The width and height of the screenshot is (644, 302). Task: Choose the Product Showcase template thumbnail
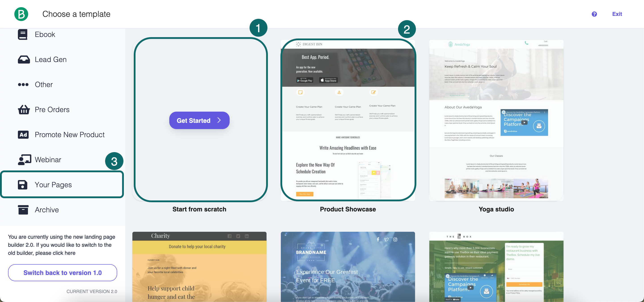[x=347, y=120]
